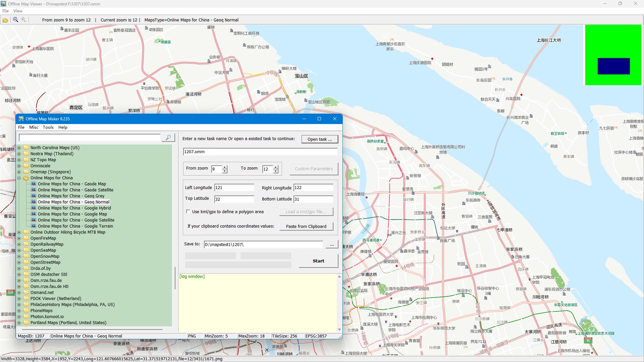The image size is (644, 362).
Task: Expand the North Carolina Maps node
Action: click(x=19, y=148)
